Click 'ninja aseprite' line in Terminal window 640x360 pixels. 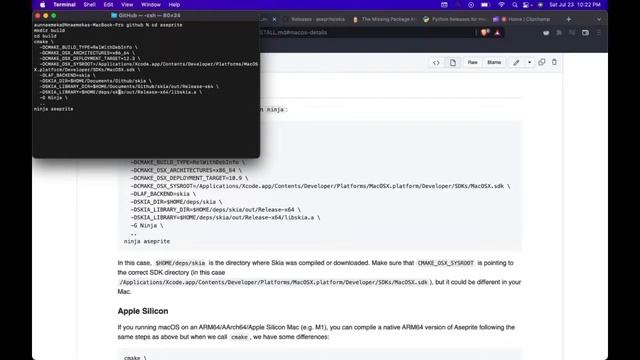pos(54,109)
